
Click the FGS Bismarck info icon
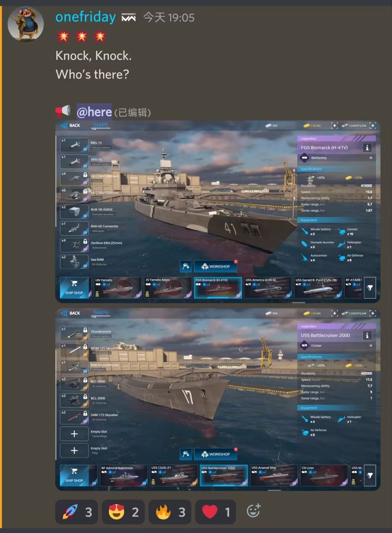[367, 148]
